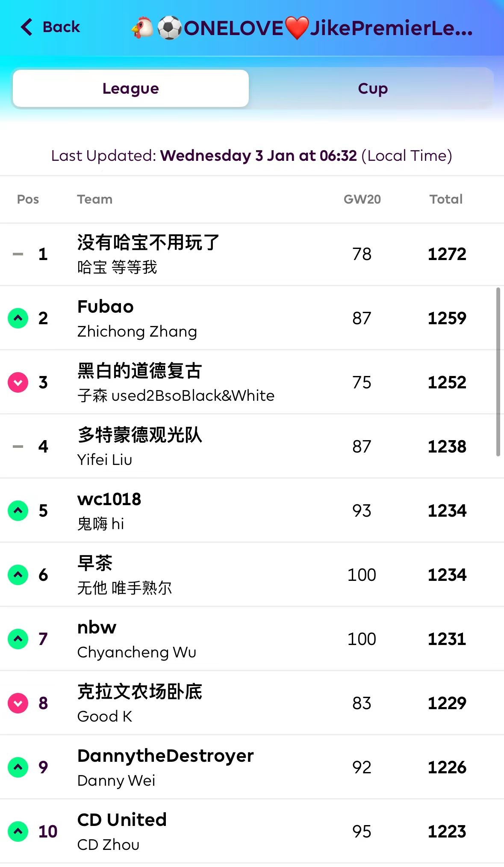Click the green up arrow beside Fubao
The image size is (504, 867).
pos(18,318)
